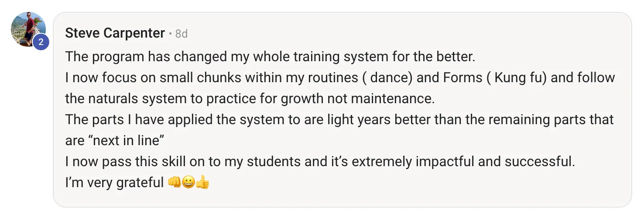Click the fist bump emoji
644x216 pixels.
coord(174,182)
